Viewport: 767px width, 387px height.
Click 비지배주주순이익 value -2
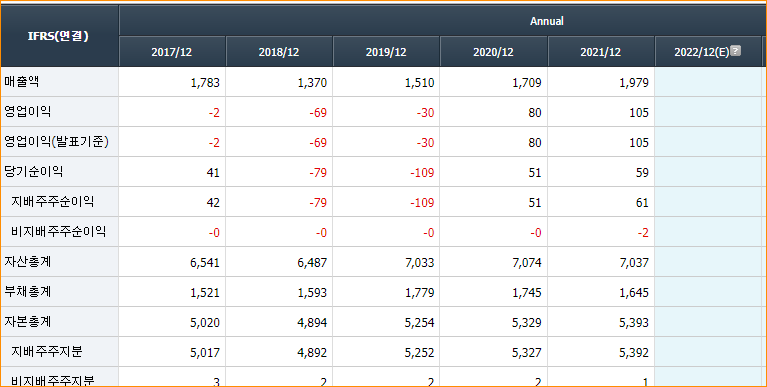tap(643, 232)
